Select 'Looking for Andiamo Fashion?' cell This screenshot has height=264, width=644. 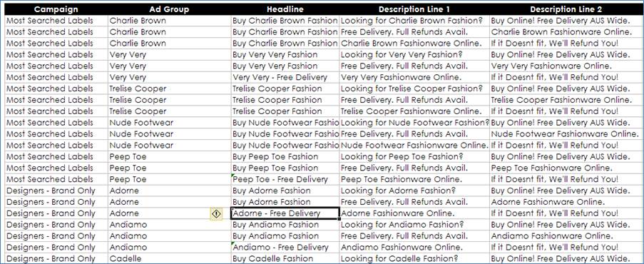tap(414, 225)
